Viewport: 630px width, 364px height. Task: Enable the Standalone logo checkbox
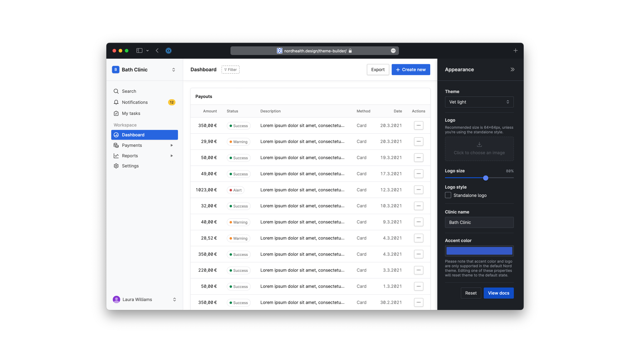[x=448, y=195]
